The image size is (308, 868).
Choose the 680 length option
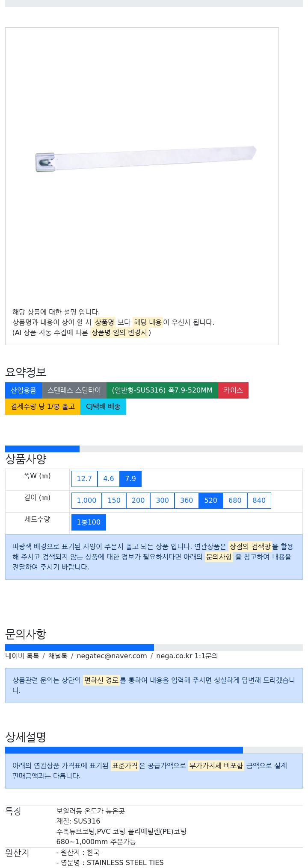[x=235, y=500]
